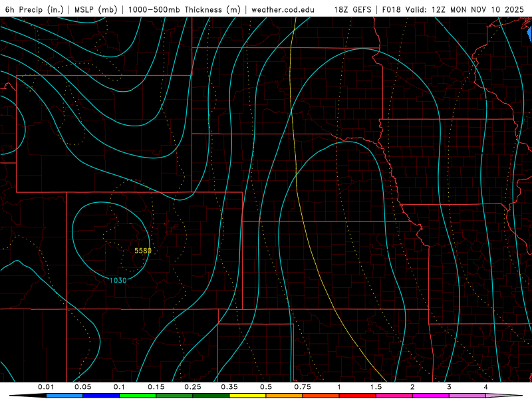Viewport: 532px width, 399px height.
Task: Click the bright green 0.1–0.15 color bar segment
Action: coord(138,396)
